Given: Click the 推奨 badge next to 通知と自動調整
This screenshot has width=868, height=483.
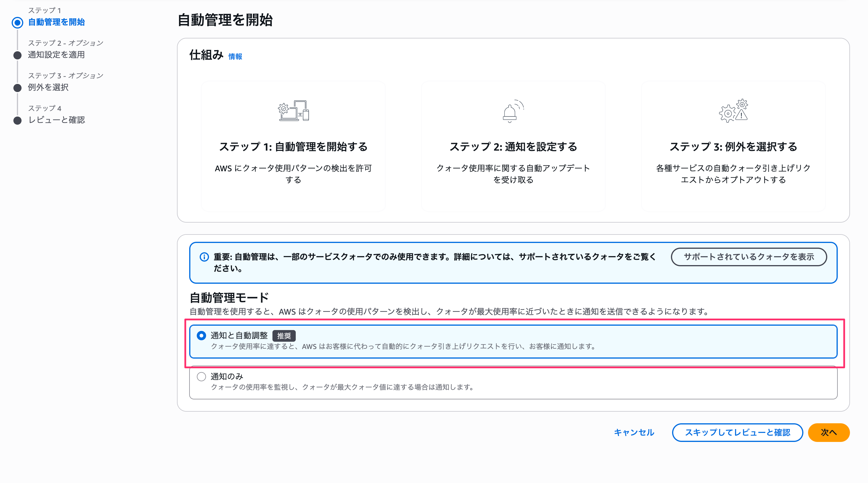Looking at the screenshot, I should tap(285, 336).
